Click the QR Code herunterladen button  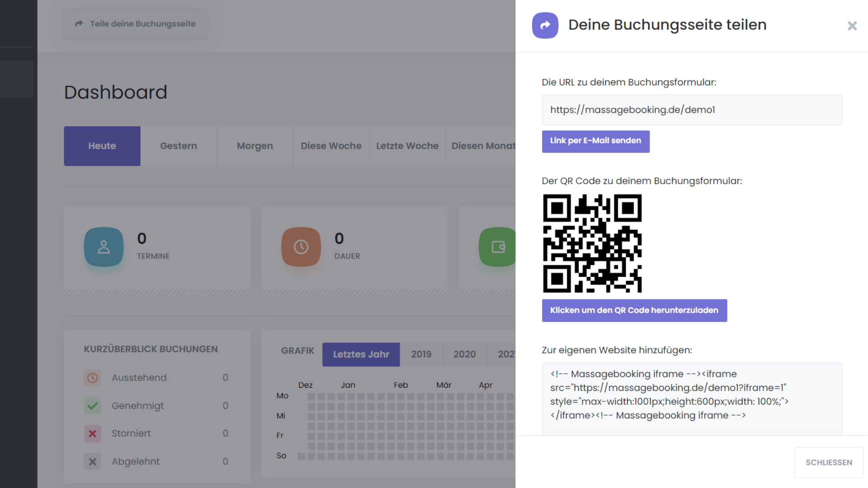coord(634,310)
